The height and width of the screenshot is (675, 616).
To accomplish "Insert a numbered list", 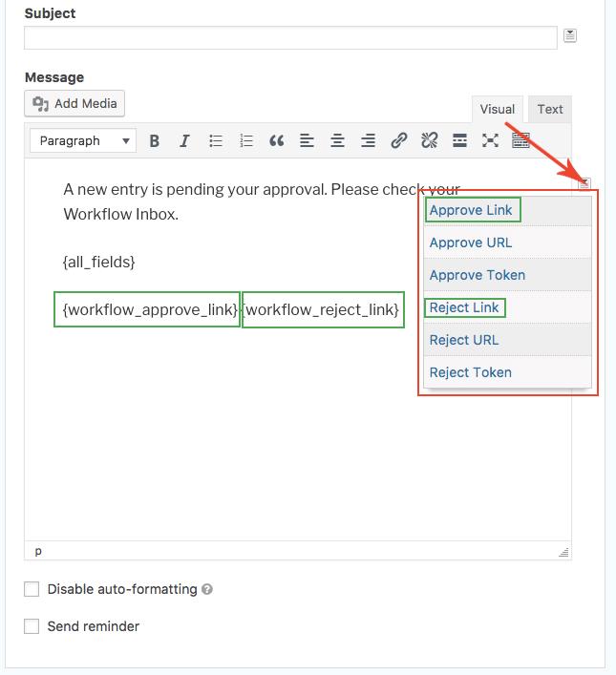I will coord(246,141).
